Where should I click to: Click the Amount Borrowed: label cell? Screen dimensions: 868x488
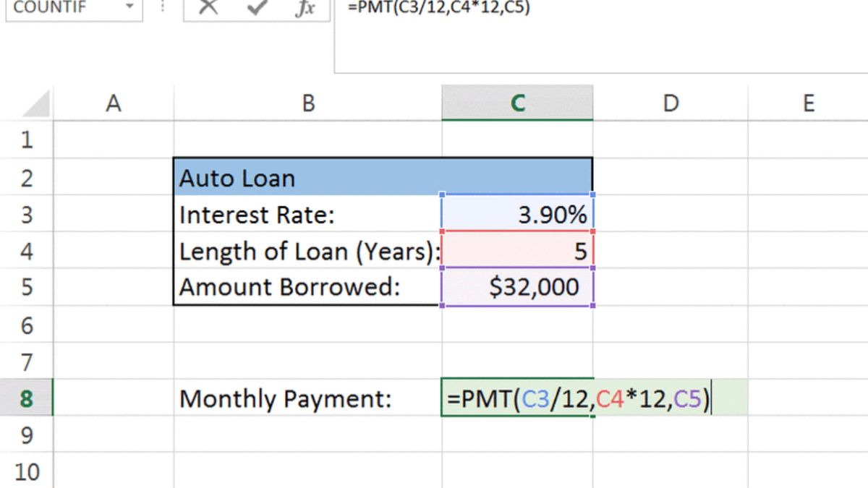coord(307,288)
